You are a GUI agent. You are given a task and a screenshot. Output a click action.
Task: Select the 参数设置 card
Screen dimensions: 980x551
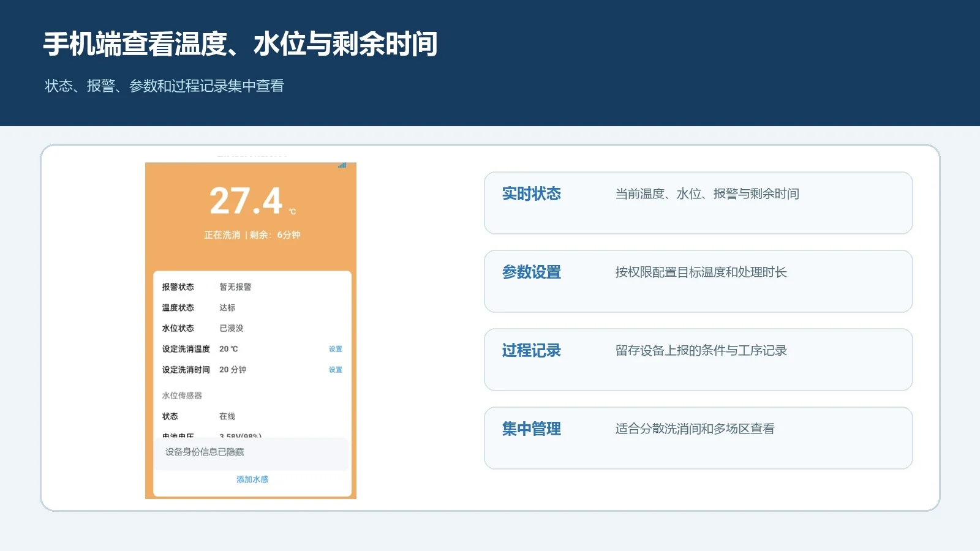point(698,281)
